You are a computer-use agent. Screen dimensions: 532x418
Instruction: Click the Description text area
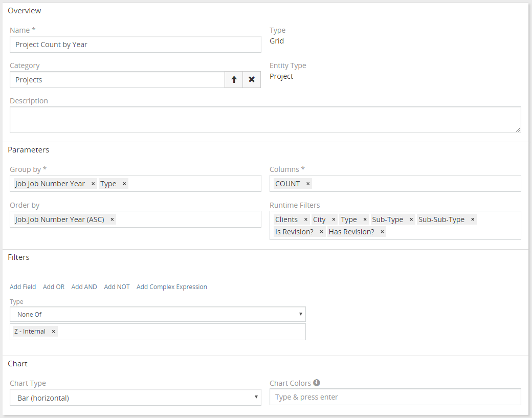pos(265,119)
